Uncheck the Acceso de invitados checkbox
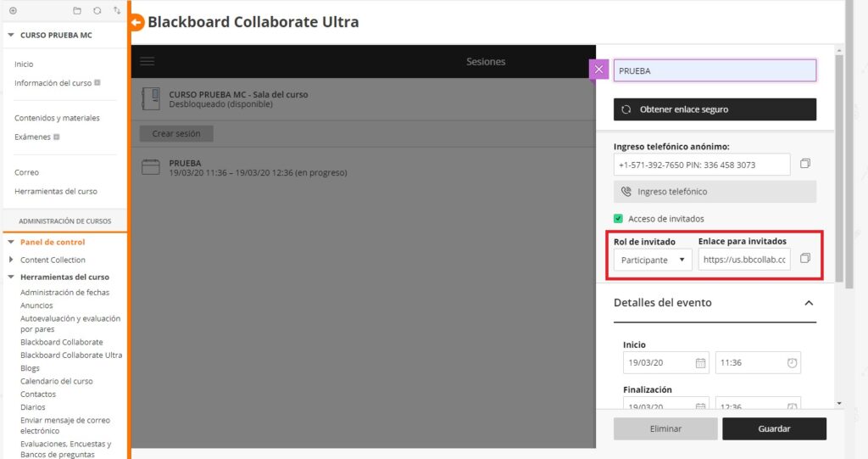 pos(619,219)
